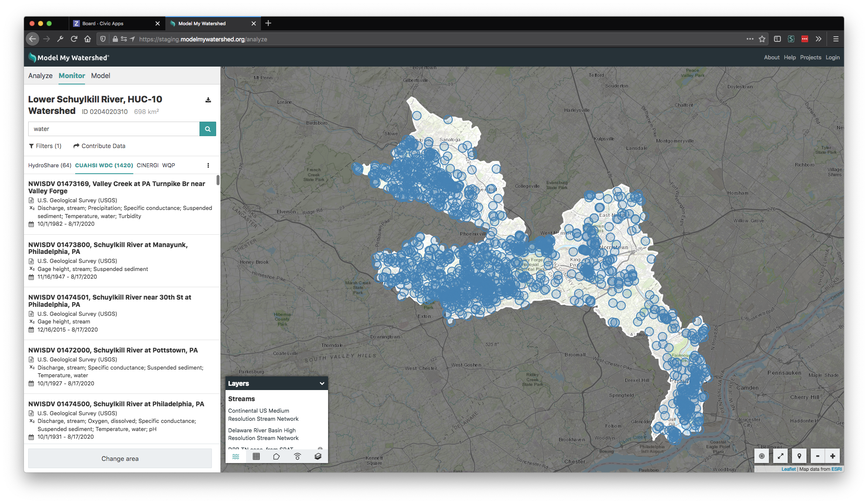The width and height of the screenshot is (868, 504).
Task: Click the teal search magnifier button
Action: click(x=208, y=129)
